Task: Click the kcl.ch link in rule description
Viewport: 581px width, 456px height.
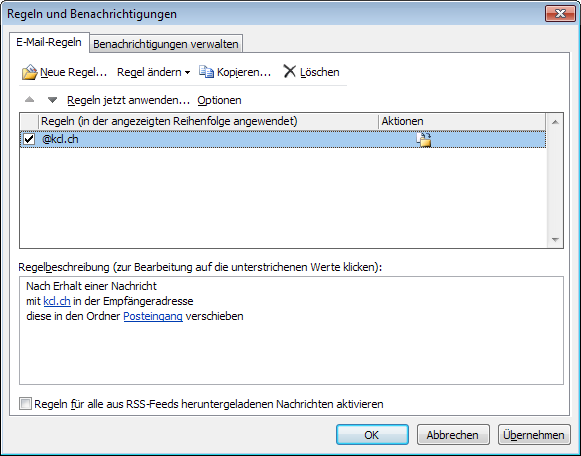Action: click(57, 301)
